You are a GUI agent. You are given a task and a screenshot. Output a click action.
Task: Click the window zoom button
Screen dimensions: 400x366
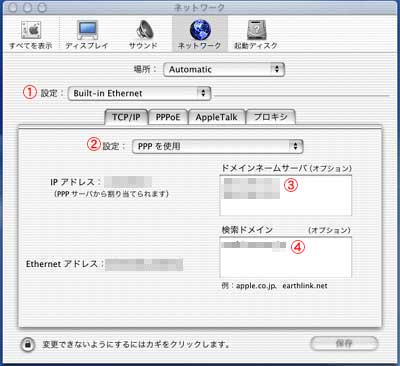pos(42,8)
